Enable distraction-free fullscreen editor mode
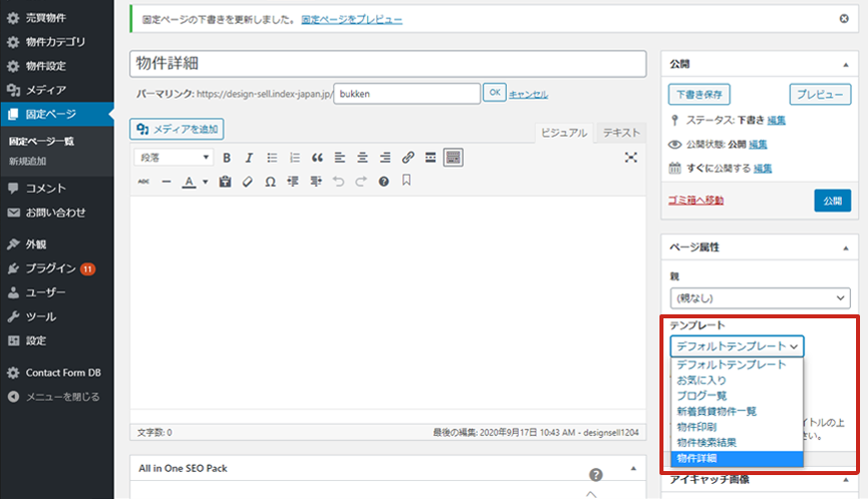 [631, 158]
